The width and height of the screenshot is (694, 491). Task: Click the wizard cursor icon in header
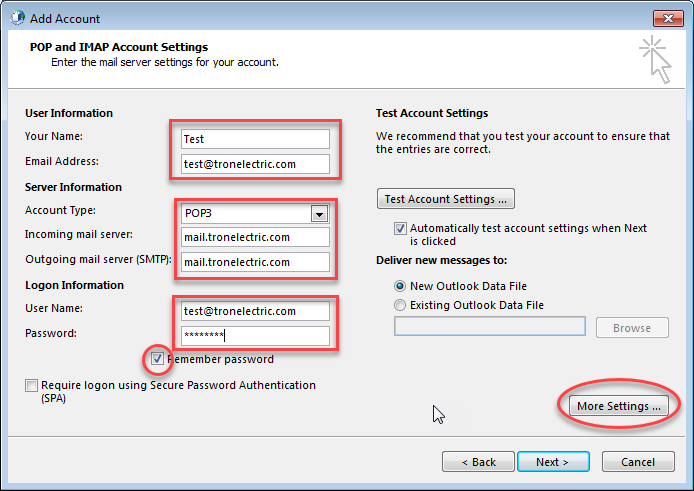pos(655,59)
